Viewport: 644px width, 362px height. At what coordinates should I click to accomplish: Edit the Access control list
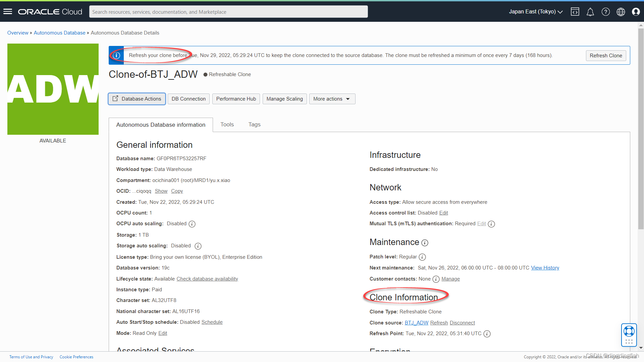pos(443,213)
